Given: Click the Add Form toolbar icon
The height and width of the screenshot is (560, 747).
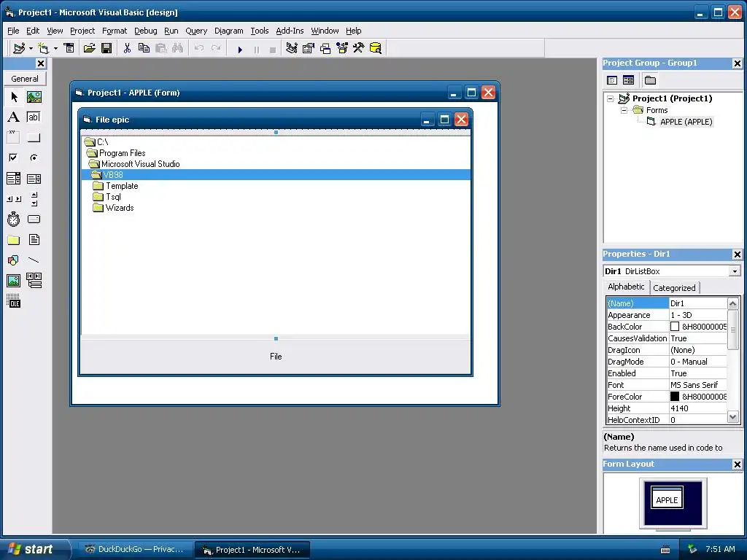Looking at the screenshot, I should [x=43, y=48].
